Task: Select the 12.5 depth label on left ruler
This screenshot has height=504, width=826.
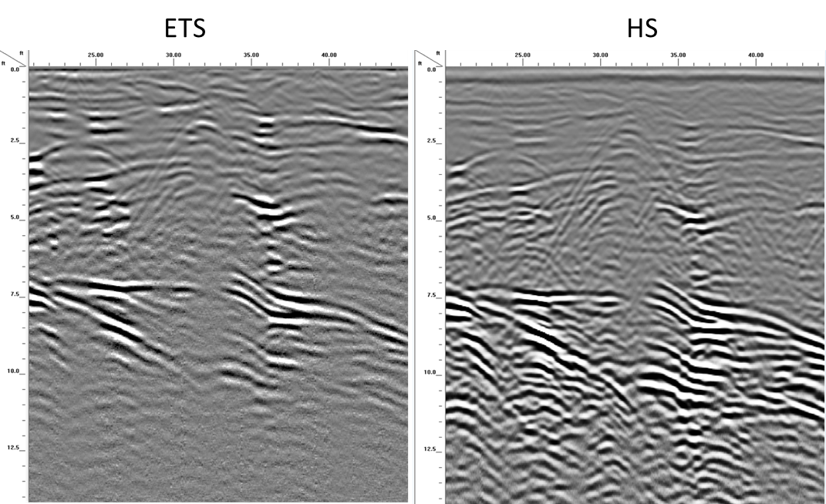Action: 16,449
